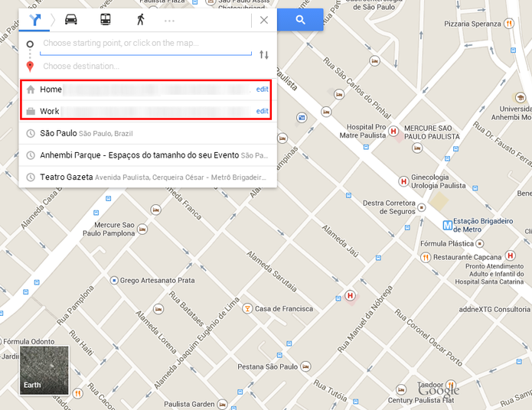532x410 pixels.
Task: Click Alameda Franca street label
Action: [185, 203]
